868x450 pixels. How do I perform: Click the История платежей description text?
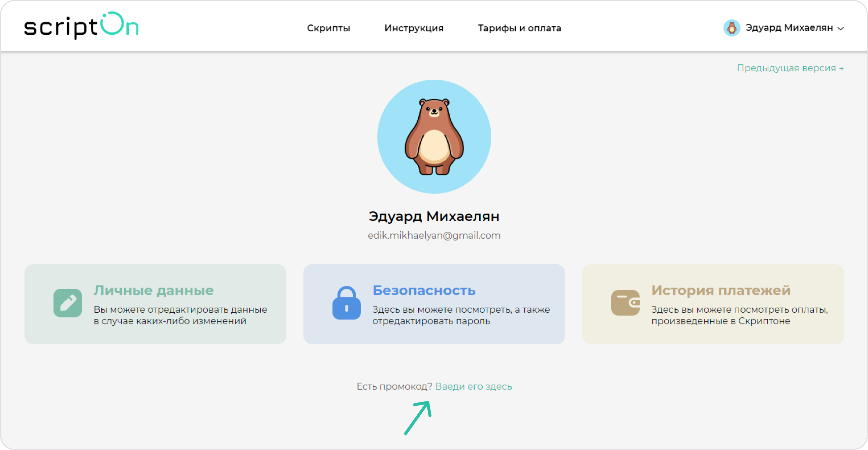(739, 315)
